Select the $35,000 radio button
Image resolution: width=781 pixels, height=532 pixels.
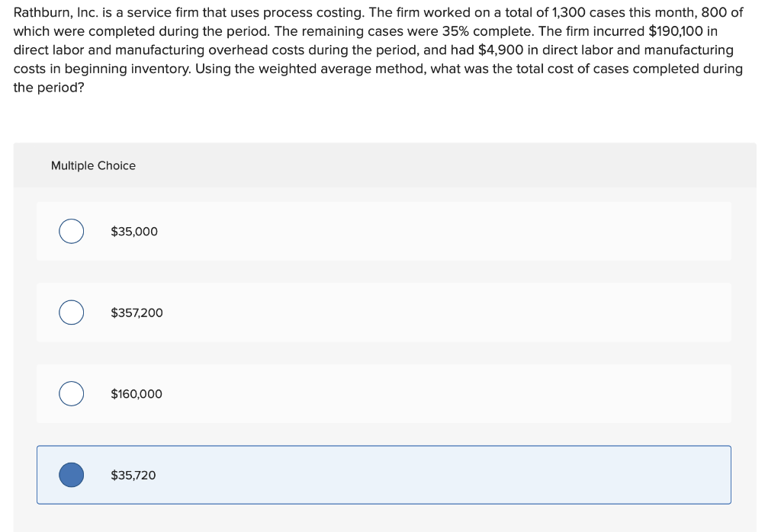pos(71,231)
